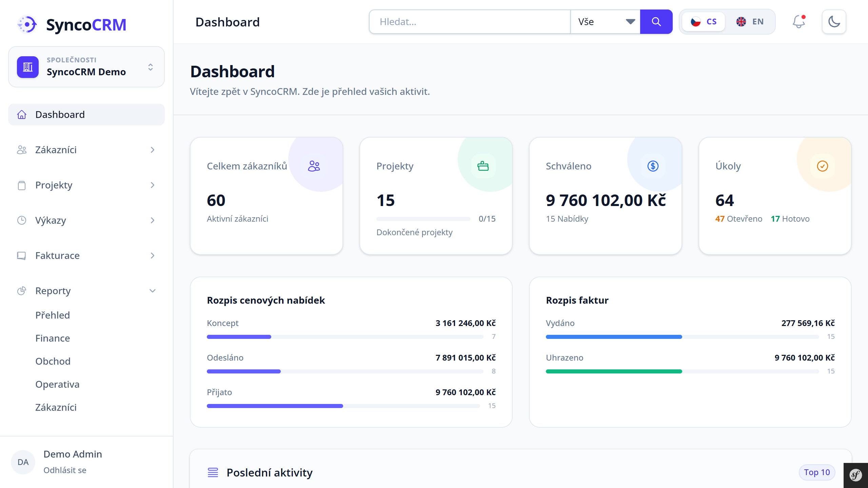
Task: Click the SyncoCRM logo icon
Action: click(27, 24)
